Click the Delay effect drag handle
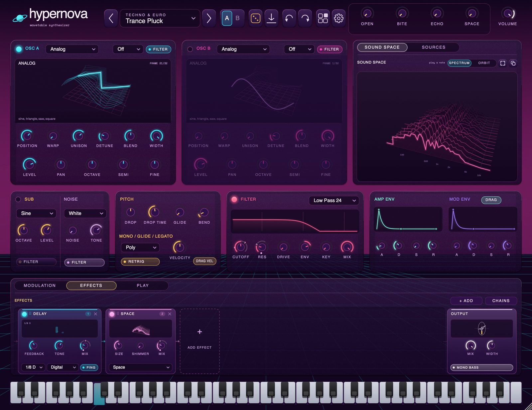This screenshot has width=532, height=410. pos(30,313)
